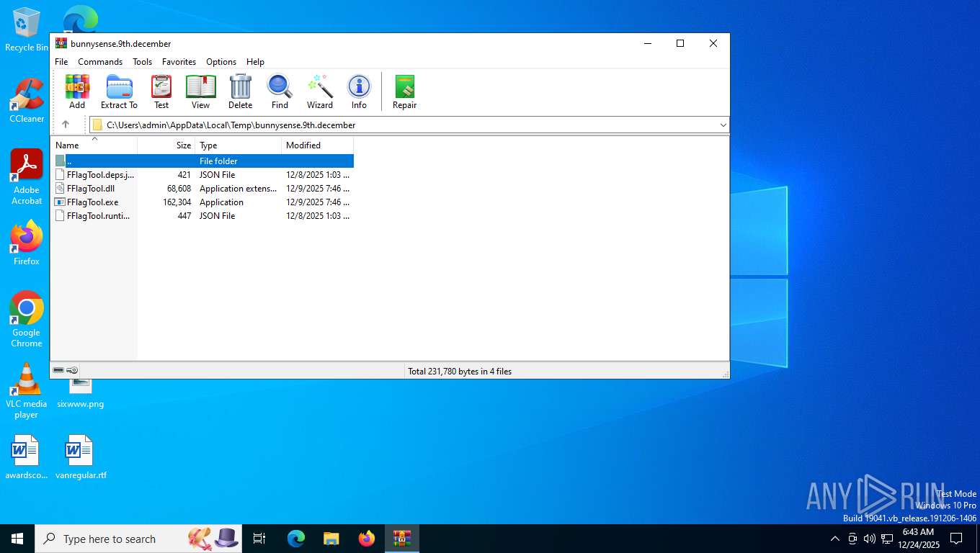
Task: Click the status bar key icon
Action: click(73, 370)
